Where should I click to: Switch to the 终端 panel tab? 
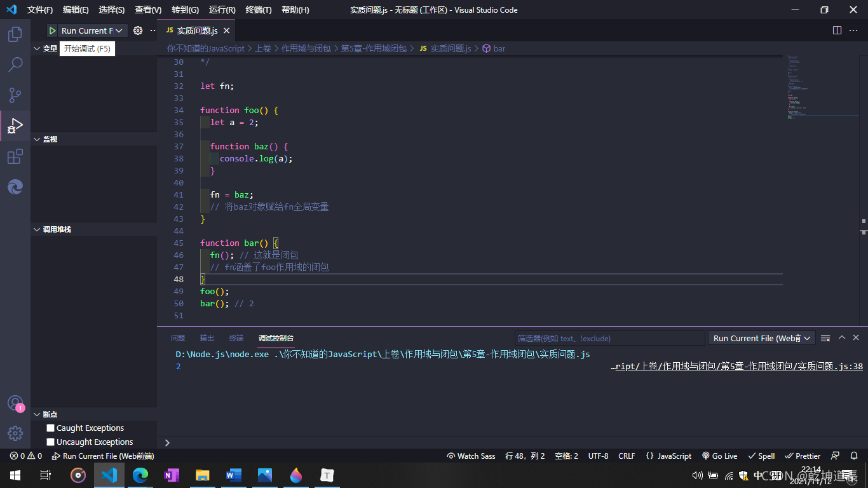coord(236,338)
